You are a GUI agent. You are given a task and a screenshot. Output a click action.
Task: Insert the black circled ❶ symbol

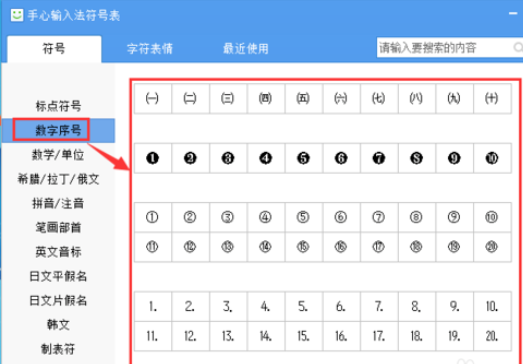[153, 158]
